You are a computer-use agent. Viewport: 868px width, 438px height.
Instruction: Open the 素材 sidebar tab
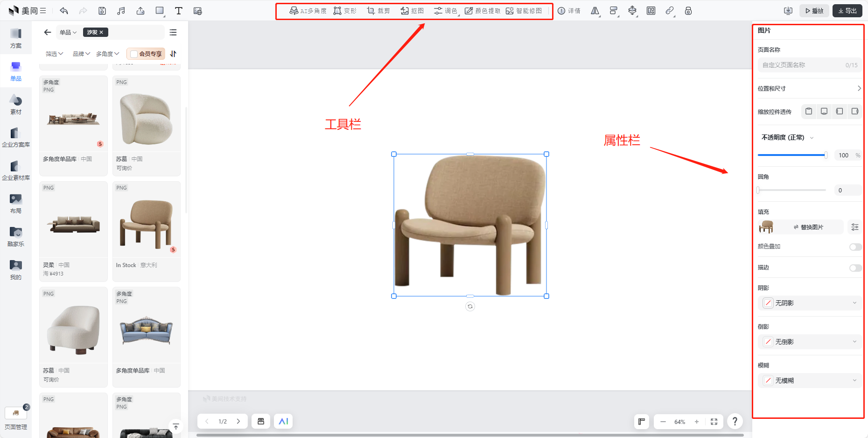[x=16, y=105]
